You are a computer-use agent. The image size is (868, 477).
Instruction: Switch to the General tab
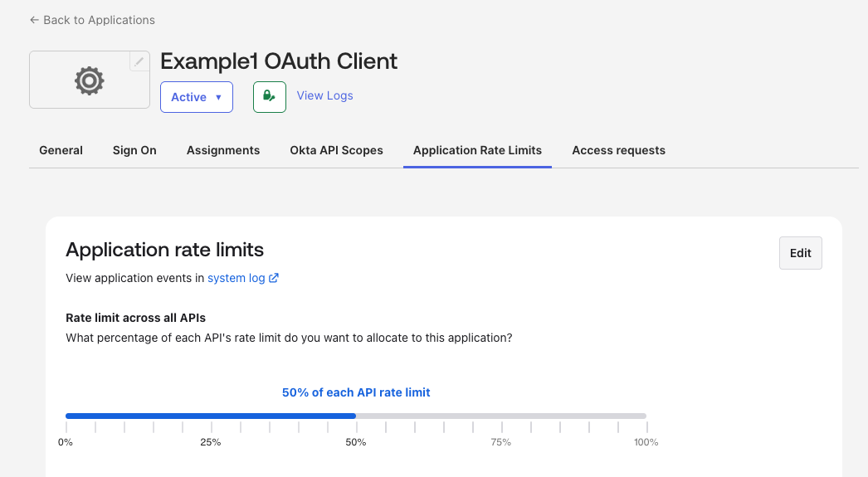(x=61, y=150)
